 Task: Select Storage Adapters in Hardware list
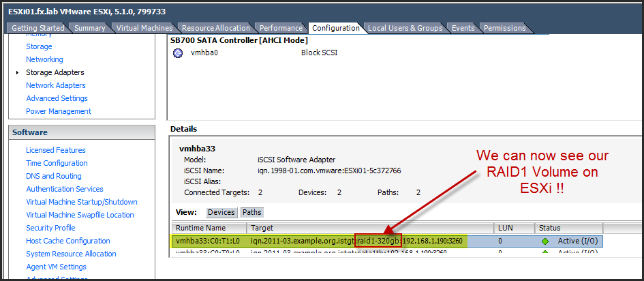pyautogui.click(x=55, y=72)
